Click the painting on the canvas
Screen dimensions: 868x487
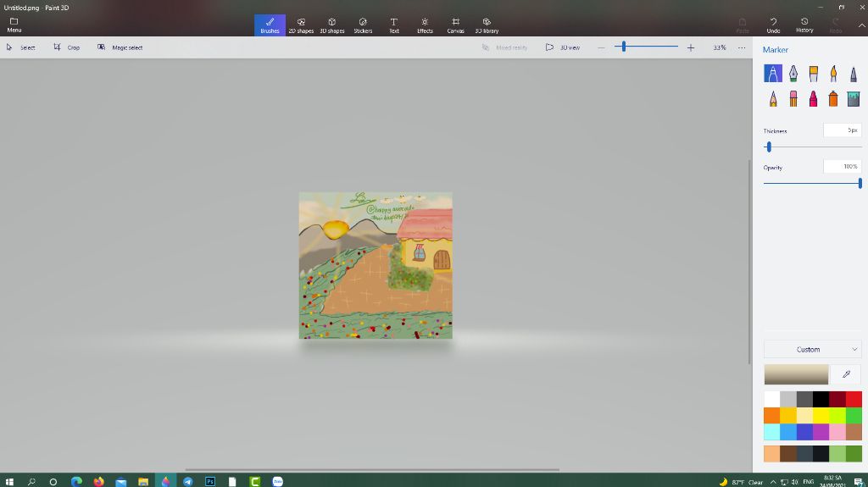click(x=376, y=265)
